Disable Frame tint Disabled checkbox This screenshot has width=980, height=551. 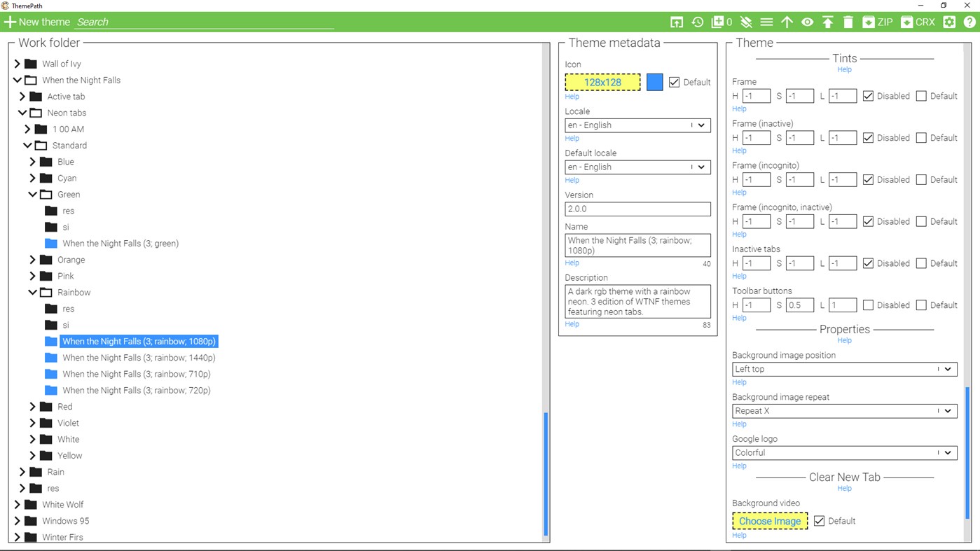coord(869,95)
